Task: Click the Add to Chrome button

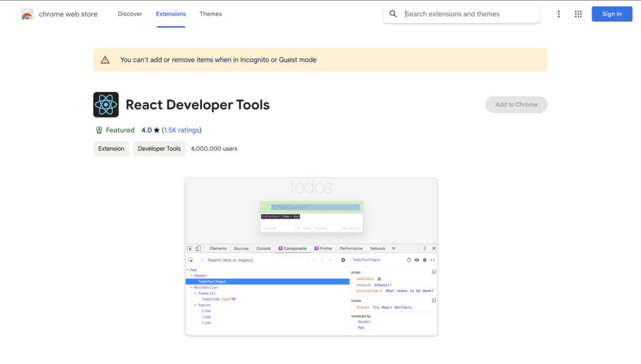Action: pyautogui.click(x=516, y=104)
